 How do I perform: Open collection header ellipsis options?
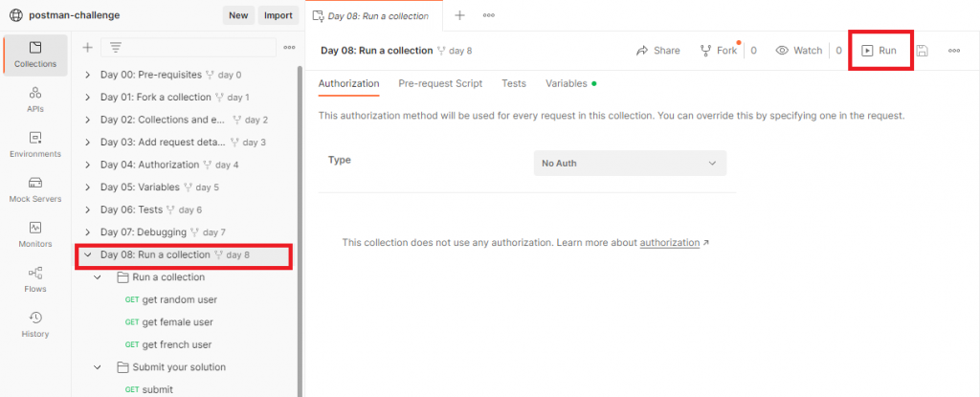(954, 51)
